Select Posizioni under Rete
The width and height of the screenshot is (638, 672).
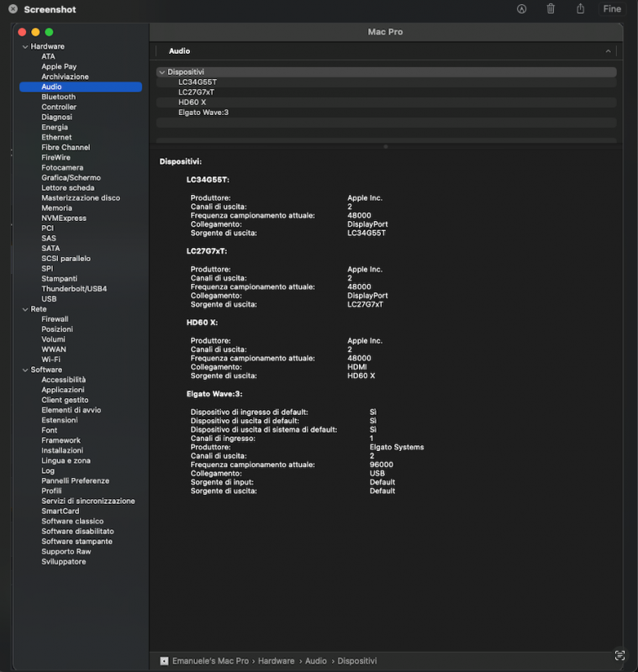tap(57, 329)
